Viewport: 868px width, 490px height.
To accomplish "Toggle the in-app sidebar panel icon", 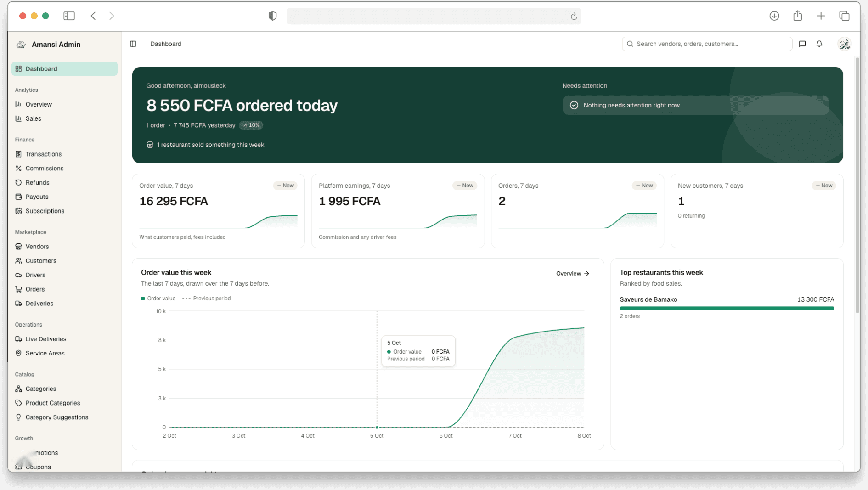I will coord(133,44).
